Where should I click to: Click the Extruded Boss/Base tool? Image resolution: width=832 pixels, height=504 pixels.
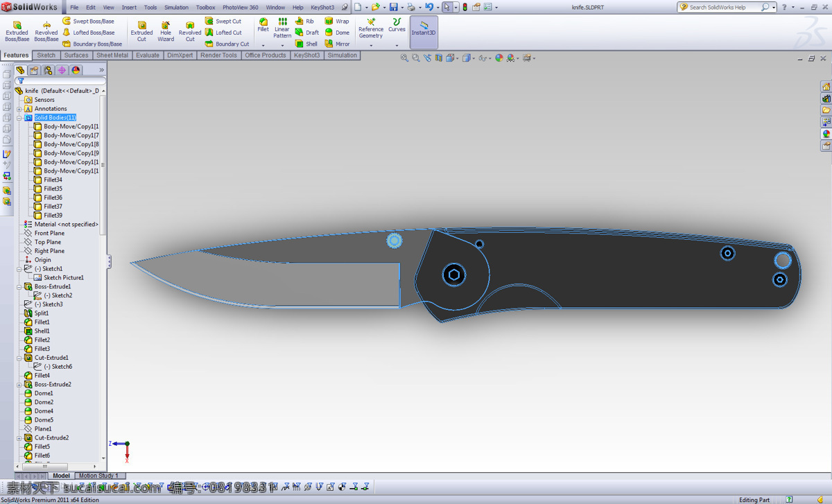(17, 31)
